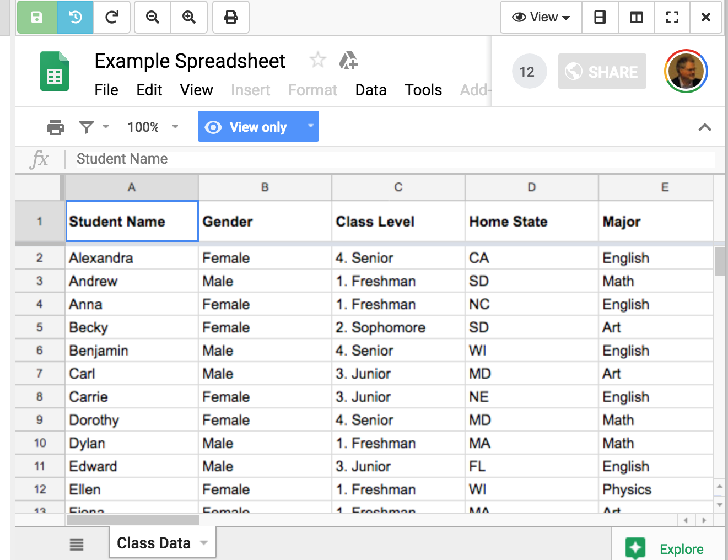Open the View dropdown with eye icon
728x560 pixels.
click(541, 18)
